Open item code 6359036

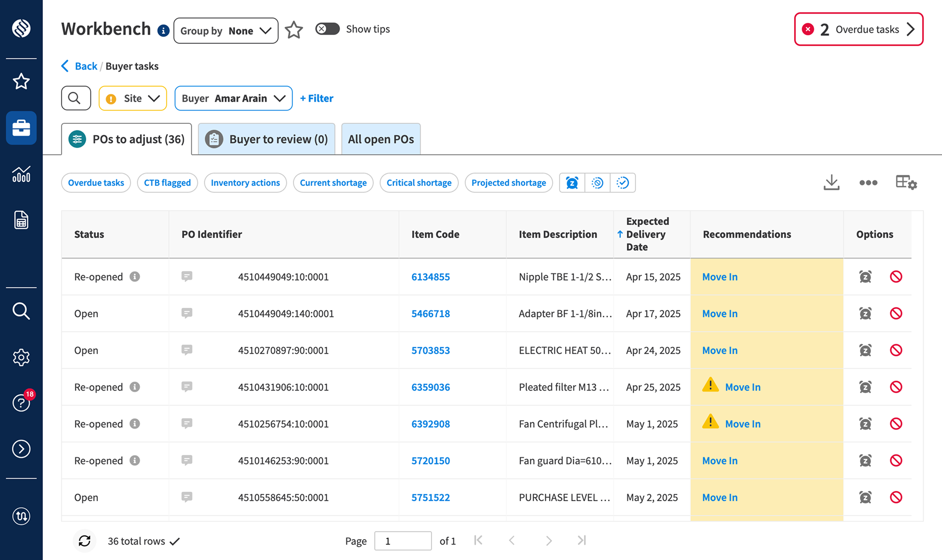coord(430,387)
